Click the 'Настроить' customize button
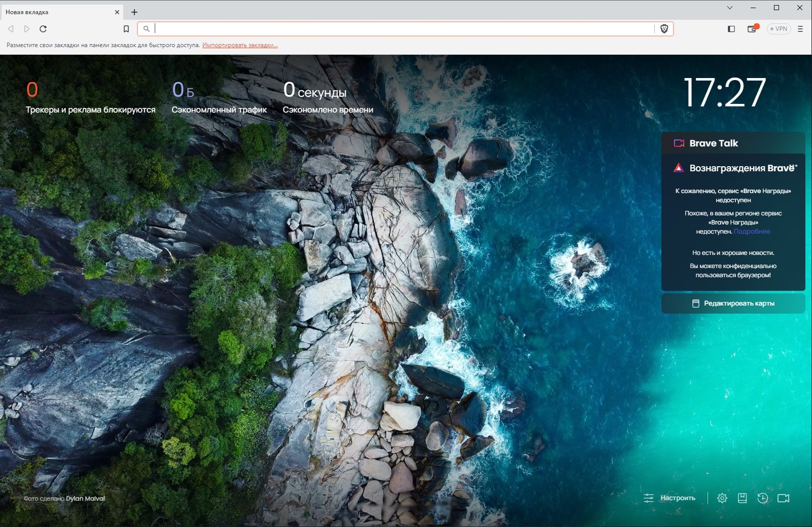 [x=669, y=498]
